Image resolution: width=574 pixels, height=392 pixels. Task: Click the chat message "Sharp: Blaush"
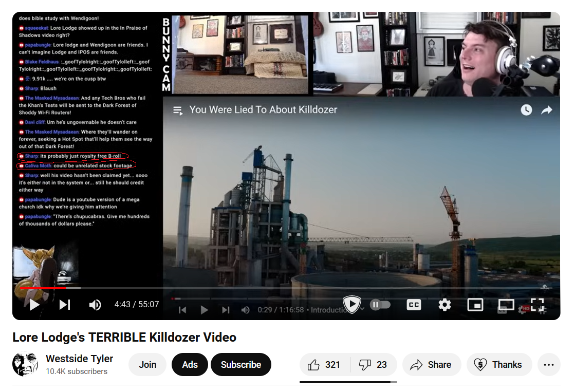pos(38,88)
